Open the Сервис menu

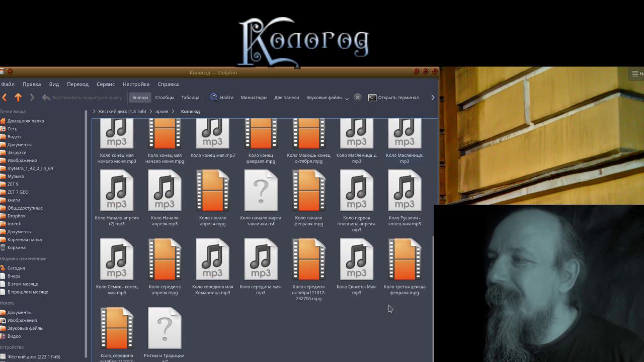(106, 84)
